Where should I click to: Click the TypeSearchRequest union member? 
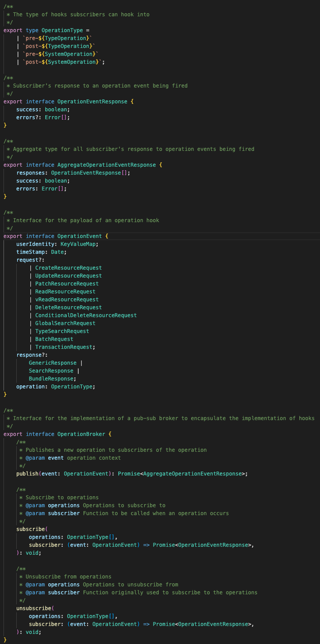(x=62, y=331)
